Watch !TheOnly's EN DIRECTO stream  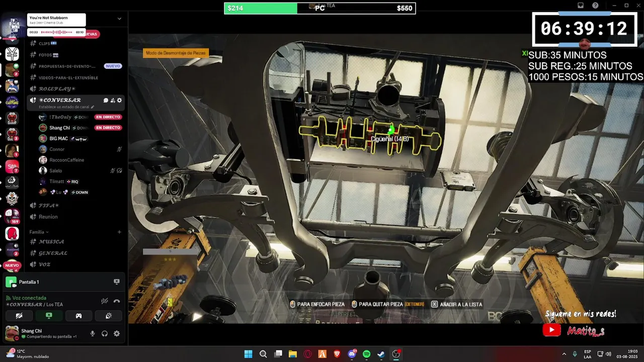tap(108, 117)
